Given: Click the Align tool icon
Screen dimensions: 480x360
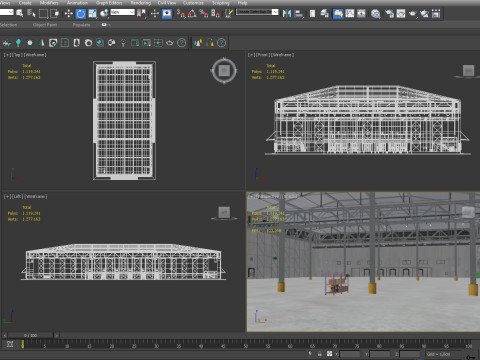Looking at the screenshot, I should [x=299, y=13].
